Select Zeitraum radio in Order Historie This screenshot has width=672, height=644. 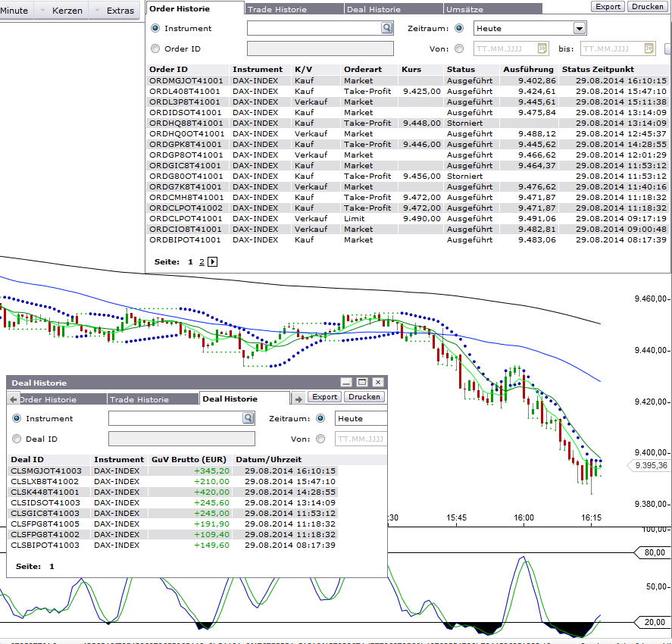coord(459,28)
